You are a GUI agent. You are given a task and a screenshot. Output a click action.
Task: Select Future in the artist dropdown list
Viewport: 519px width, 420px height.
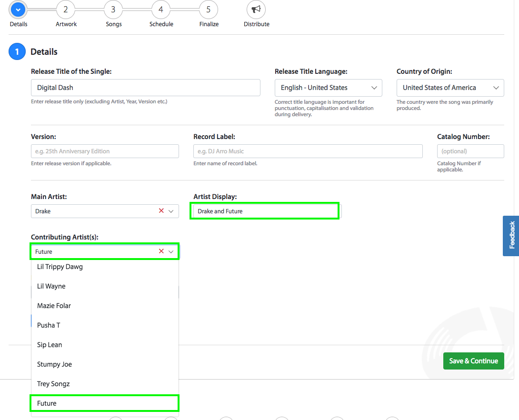[105, 403]
